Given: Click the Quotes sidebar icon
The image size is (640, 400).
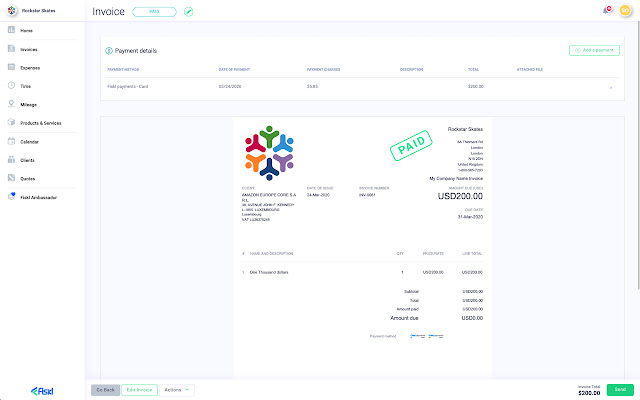Looking at the screenshot, I should point(11,178).
